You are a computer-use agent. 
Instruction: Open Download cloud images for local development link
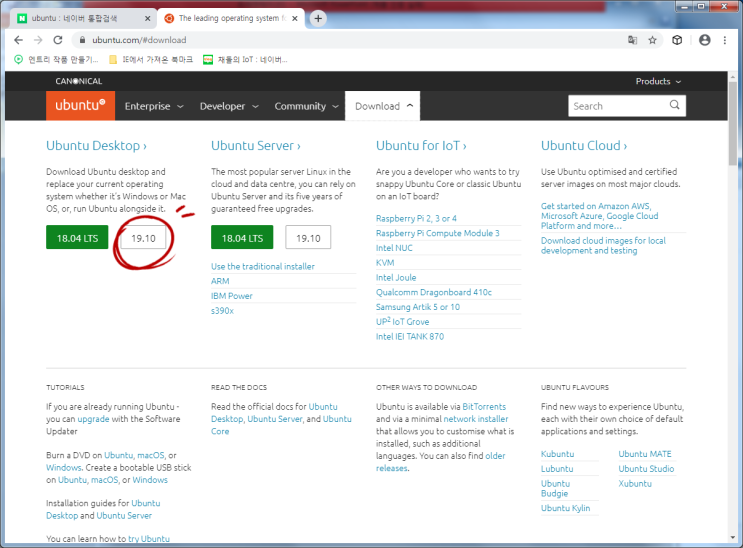[603, 246]
